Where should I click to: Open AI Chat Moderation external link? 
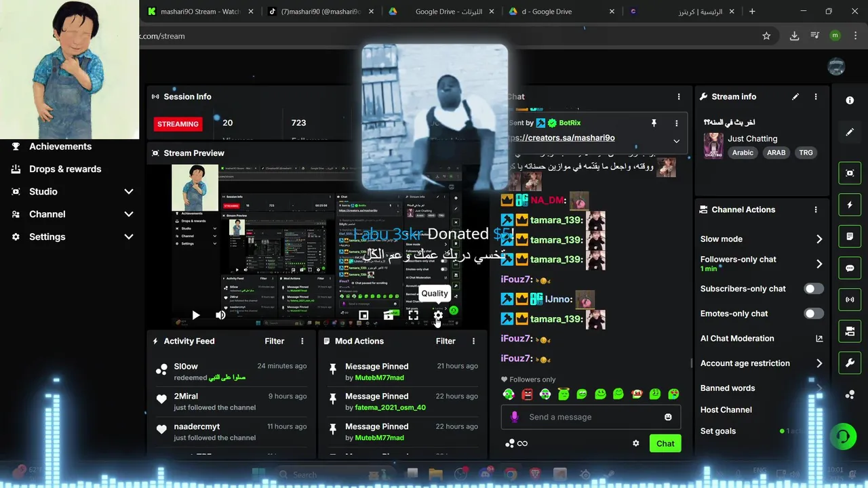tap(819, 339)
